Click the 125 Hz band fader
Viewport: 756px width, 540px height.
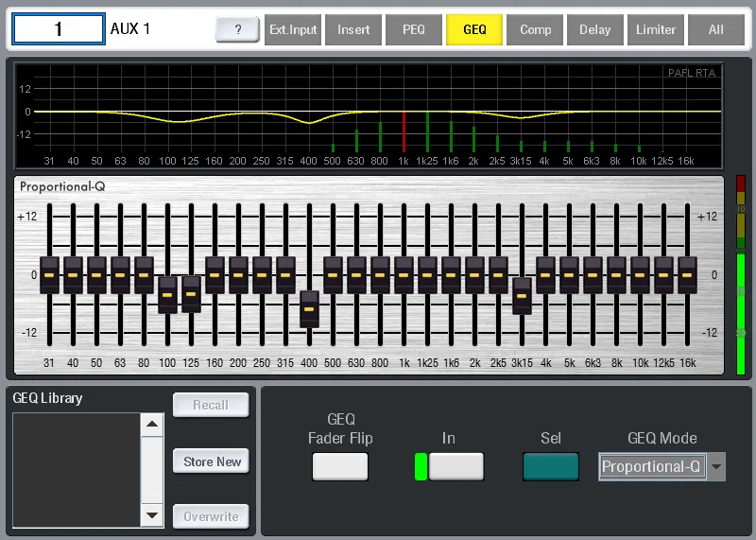191,294
